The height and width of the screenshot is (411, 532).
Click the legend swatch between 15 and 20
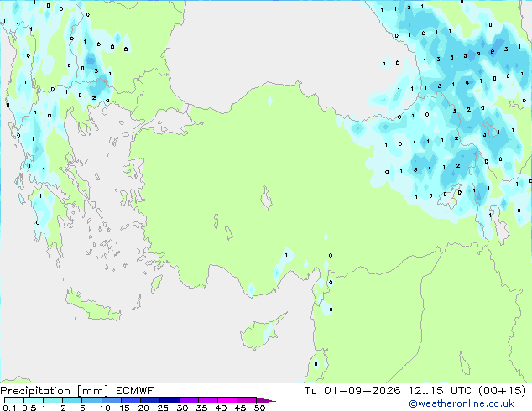point(131,400)
